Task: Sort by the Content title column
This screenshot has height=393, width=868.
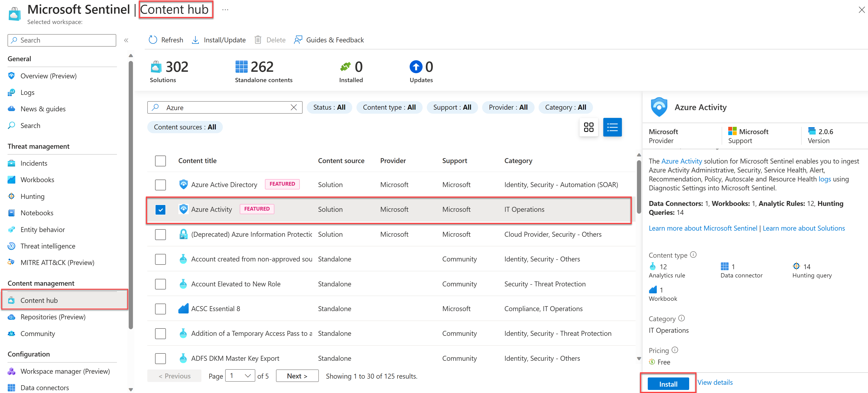Action: 197,161
